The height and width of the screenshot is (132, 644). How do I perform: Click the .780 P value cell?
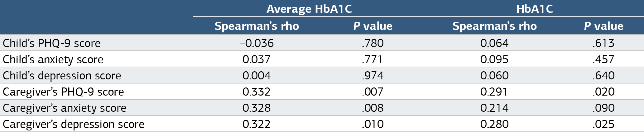373,43
